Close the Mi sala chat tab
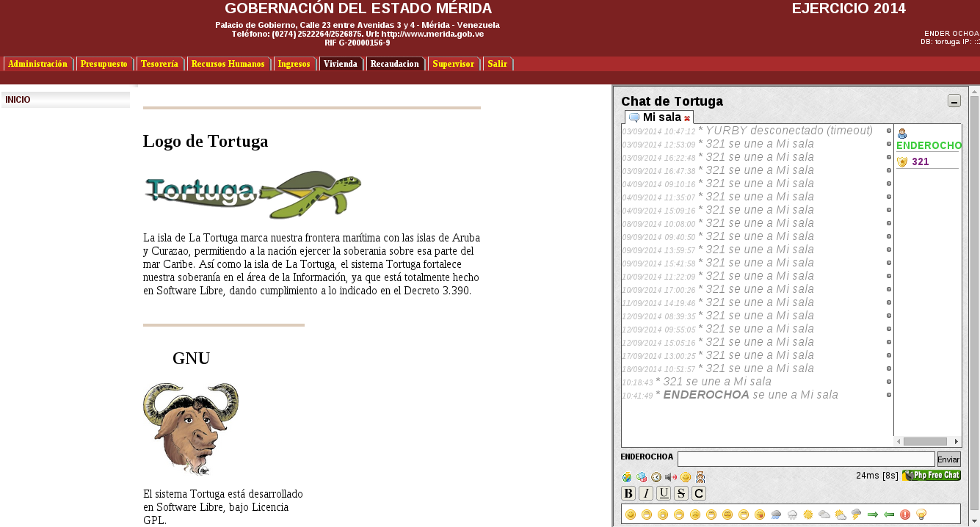 [x=687, y=118]
